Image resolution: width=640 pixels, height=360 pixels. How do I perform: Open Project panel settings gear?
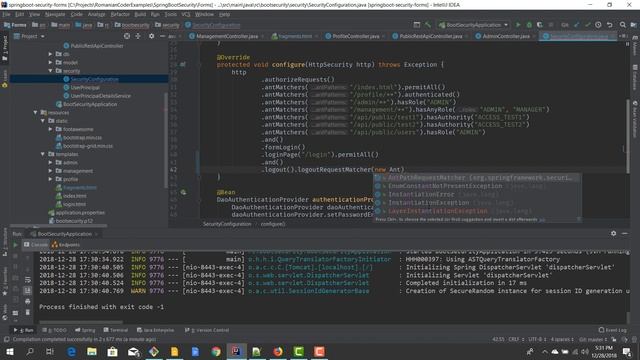[x=151, y=36]
